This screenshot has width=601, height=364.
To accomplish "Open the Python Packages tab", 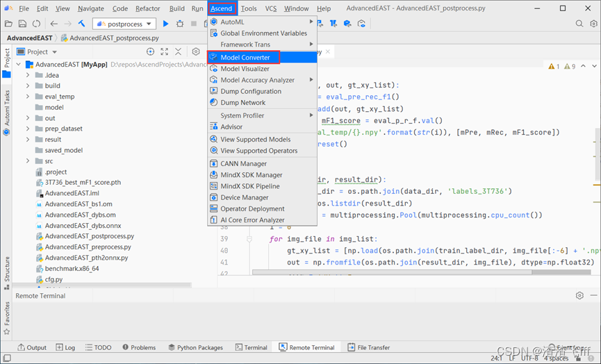I will pyautogui.click(x=195, y=347).
